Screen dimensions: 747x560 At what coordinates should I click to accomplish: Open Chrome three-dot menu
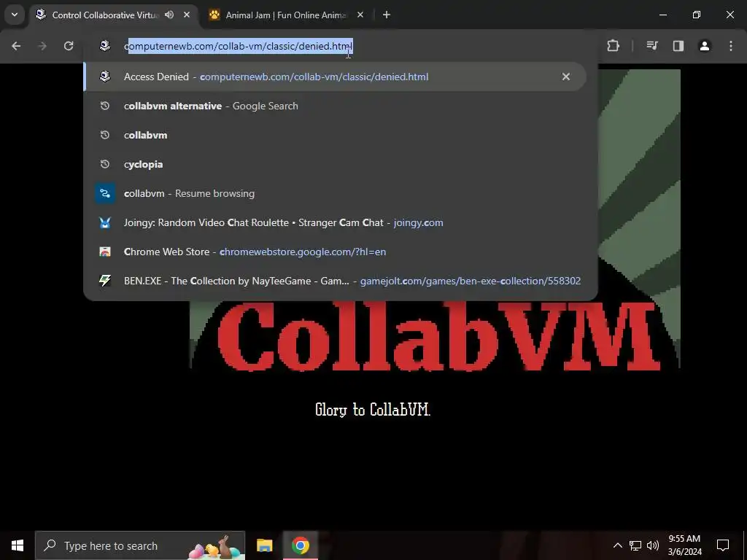click(731, 46)
